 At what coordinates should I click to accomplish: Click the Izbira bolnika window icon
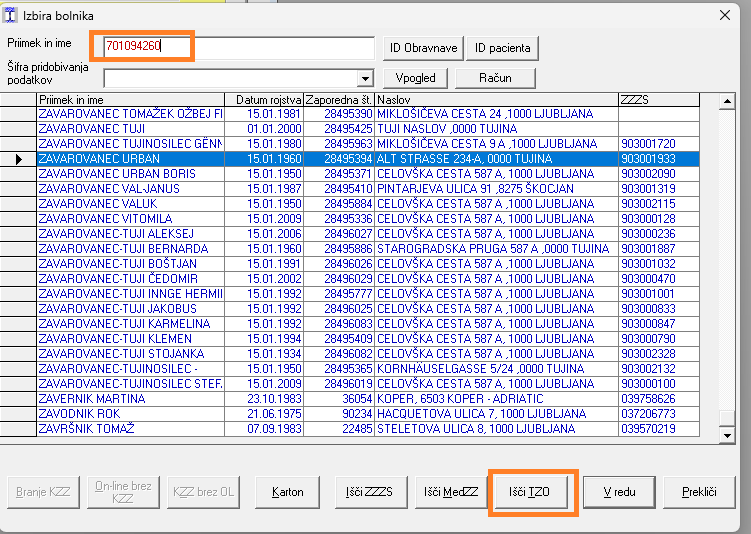pyautogui.click(x=10, y=15)
